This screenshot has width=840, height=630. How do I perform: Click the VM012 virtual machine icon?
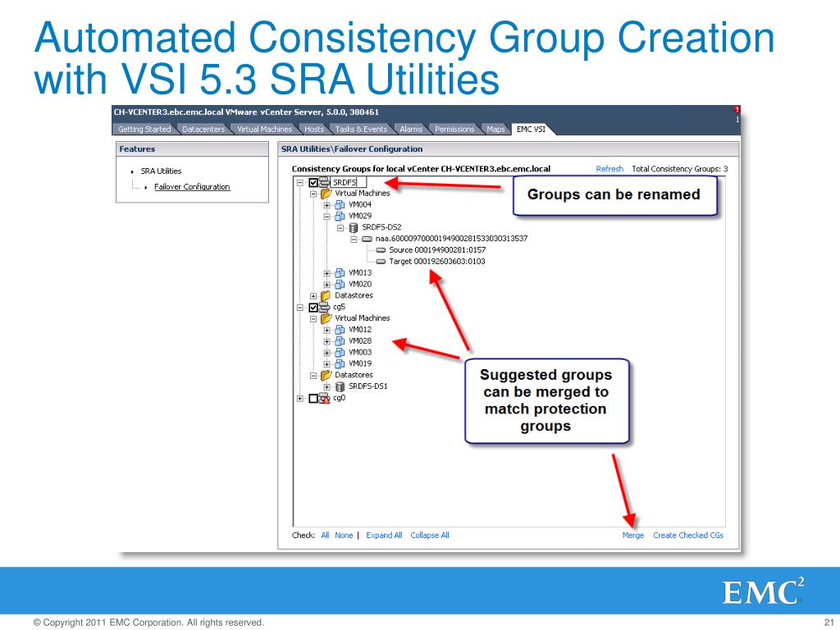coord(340,330)
